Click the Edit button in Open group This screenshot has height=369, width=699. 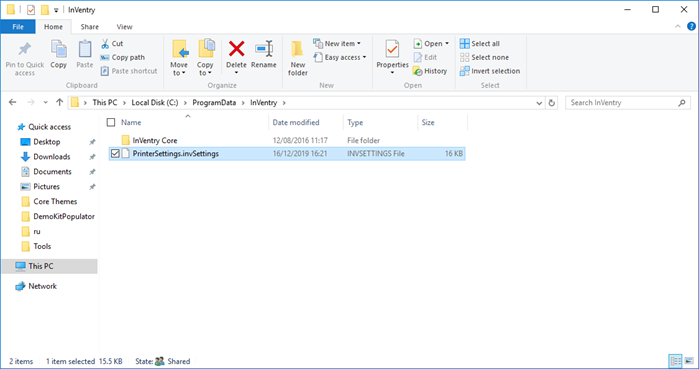(425, 57)
